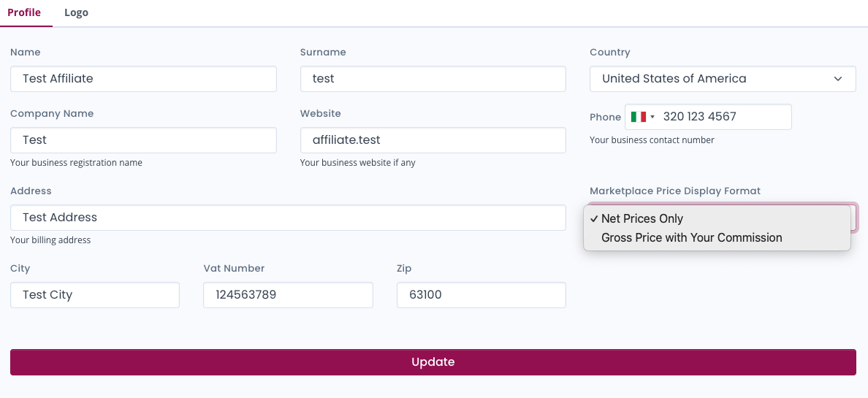Click into the Surname input field

click(433, 79)
